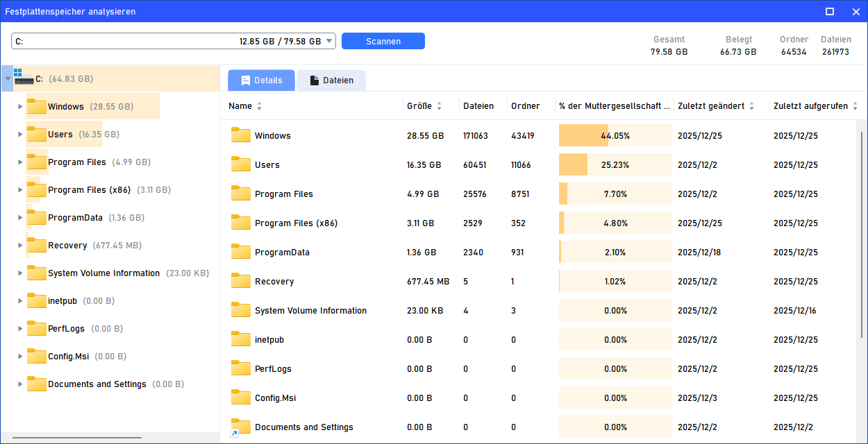Select Documents and Settings in the tree
Viewport: 868px width, 444px height.
point(97,384)
